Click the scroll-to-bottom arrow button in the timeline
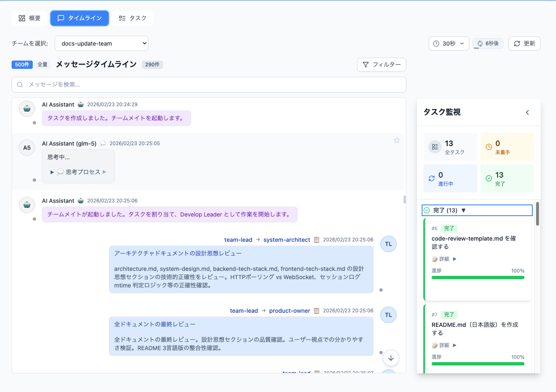Screen dimensions: 556x392 pyautogui.click(x=391, y=358)
